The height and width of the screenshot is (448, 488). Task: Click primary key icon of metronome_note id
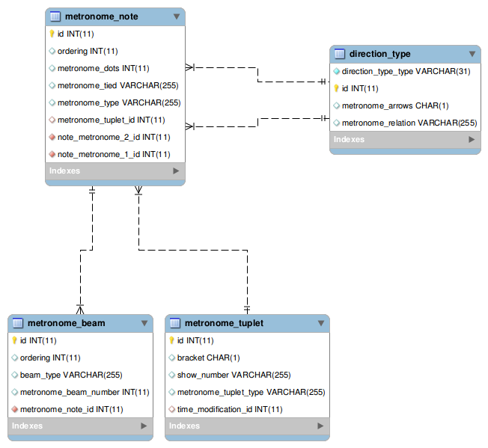tap(52, 34)
